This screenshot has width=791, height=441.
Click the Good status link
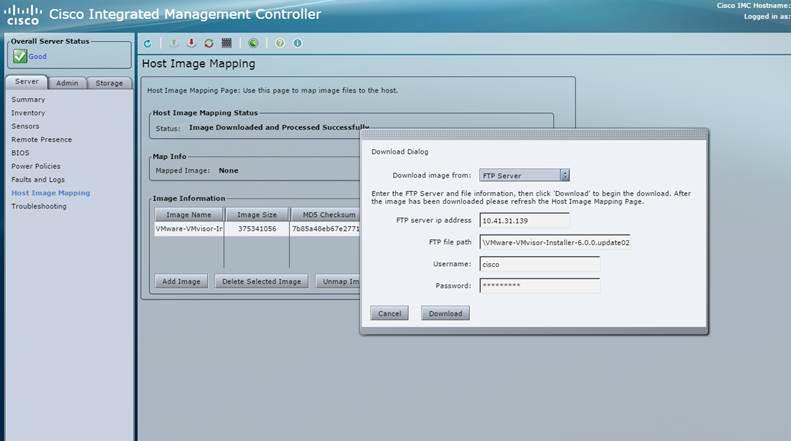[x=37, y=57]
